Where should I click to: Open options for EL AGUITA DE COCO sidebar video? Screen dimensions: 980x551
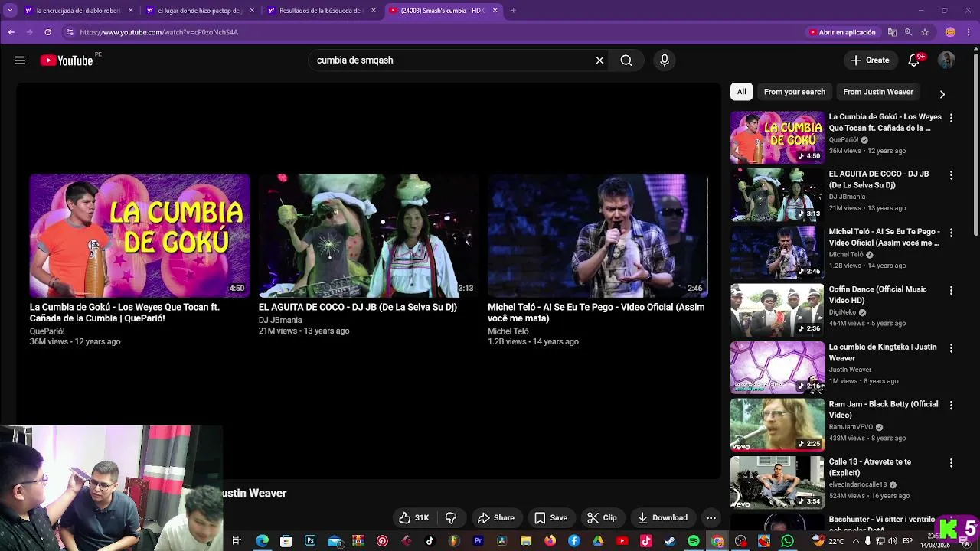pos(952,175)
